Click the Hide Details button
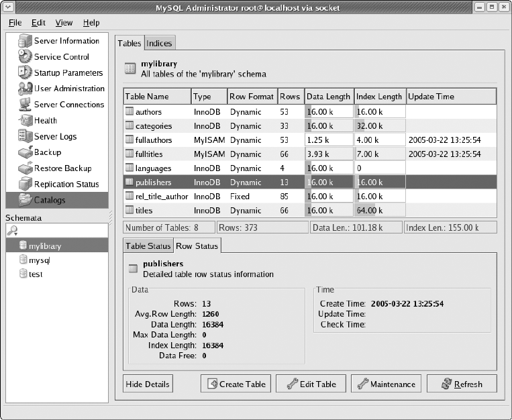The height and width of the screenshot is (420, 512). point(148,384)
